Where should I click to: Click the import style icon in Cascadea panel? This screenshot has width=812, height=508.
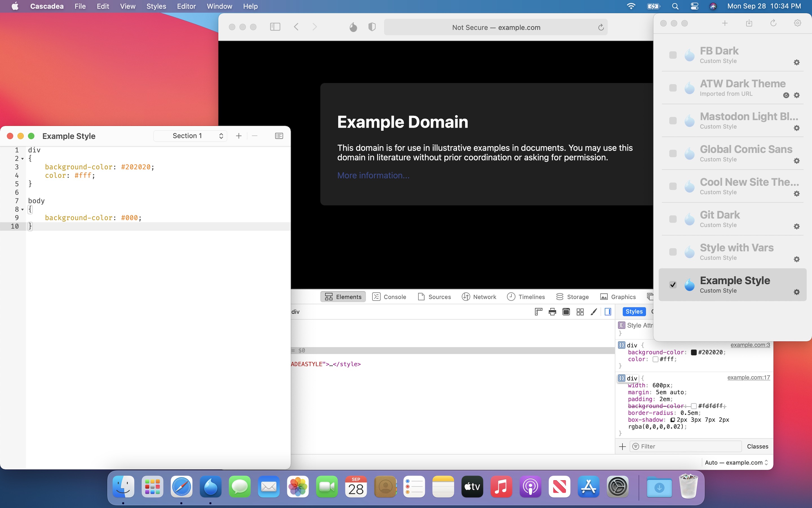(749, 23)
